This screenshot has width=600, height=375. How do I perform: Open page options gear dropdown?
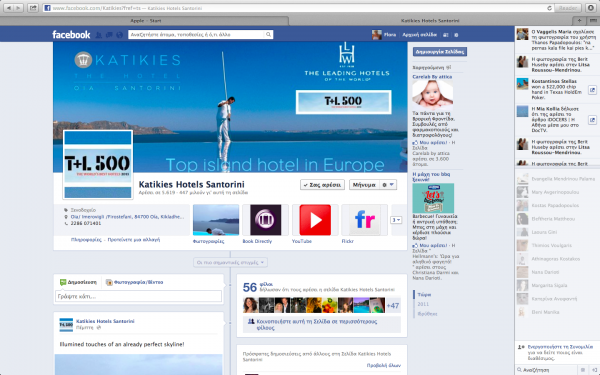click(388, 185)
